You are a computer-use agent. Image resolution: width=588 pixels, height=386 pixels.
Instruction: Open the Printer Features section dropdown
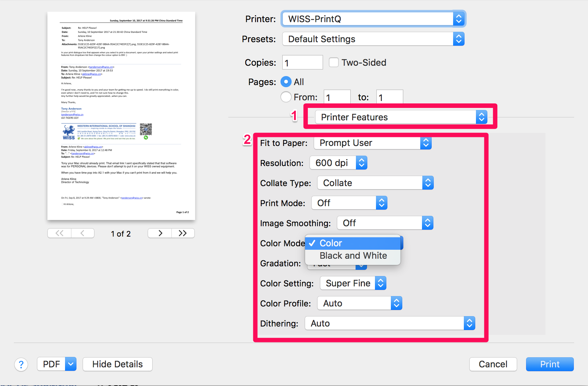coord(401,117)
